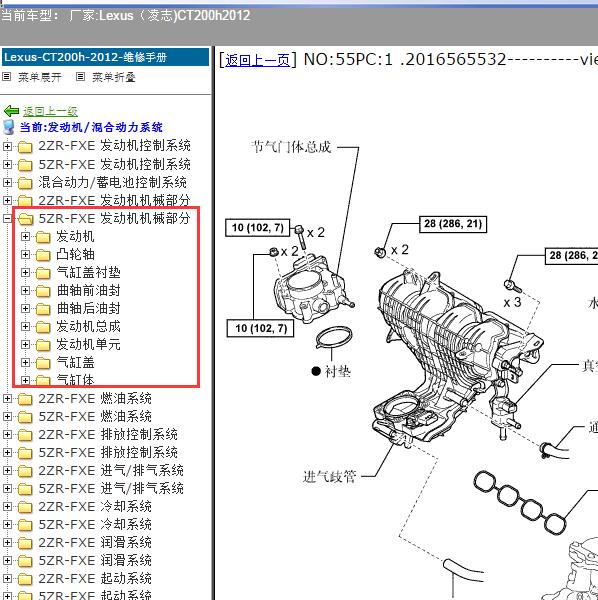Click the 返回上一级 link
This screenshot has width=598, height=600.
[50, 111]
